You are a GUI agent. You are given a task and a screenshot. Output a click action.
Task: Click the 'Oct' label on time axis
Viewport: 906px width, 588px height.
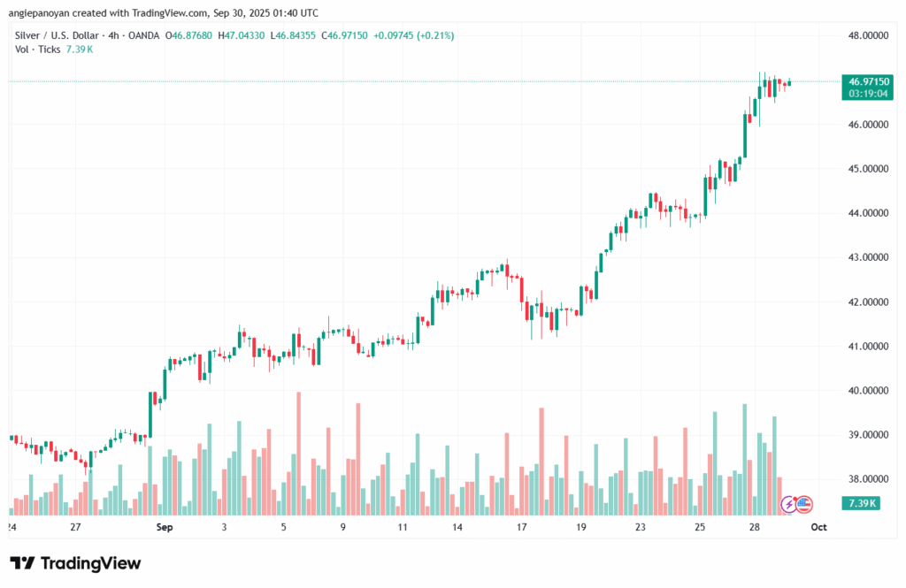[819, 527]
